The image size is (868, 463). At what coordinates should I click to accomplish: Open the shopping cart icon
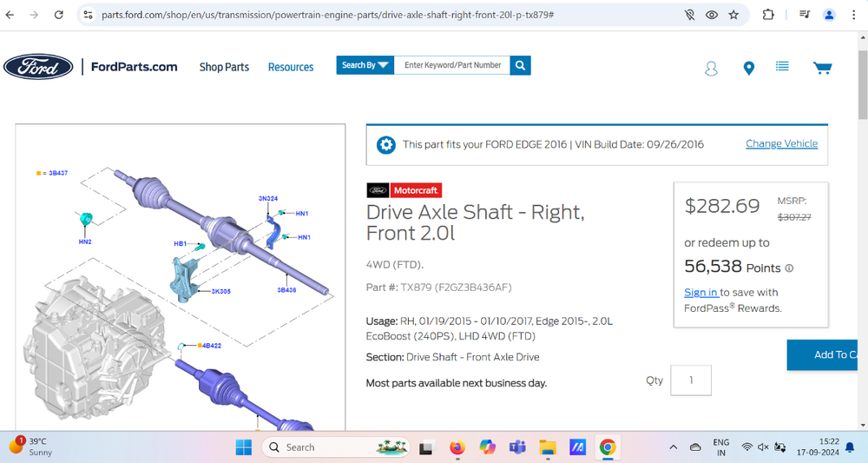822,68
